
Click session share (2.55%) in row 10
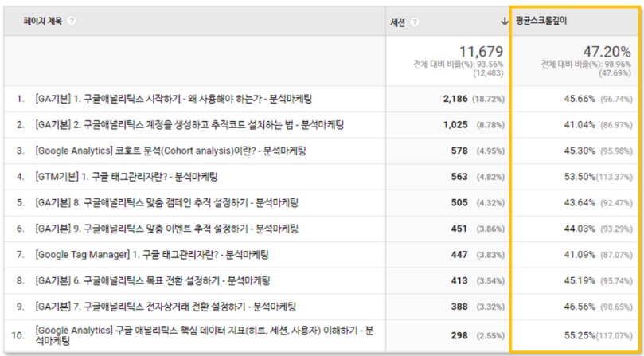(x=490, y=336)
